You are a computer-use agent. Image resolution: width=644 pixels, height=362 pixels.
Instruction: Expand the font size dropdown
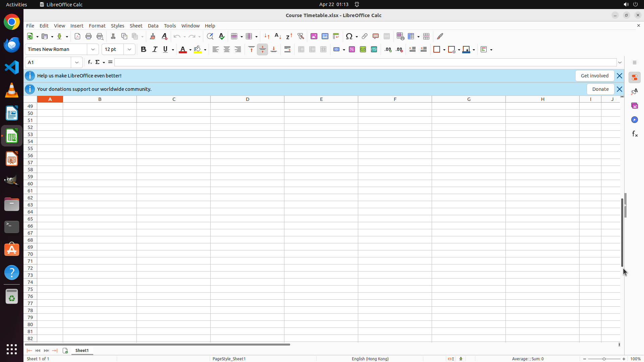129,49
